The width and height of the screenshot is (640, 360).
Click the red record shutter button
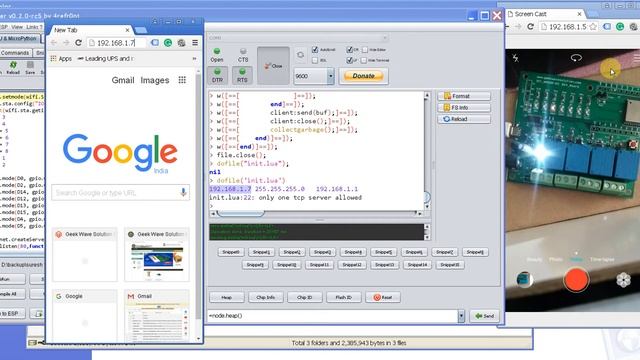(x=576, y=280)
